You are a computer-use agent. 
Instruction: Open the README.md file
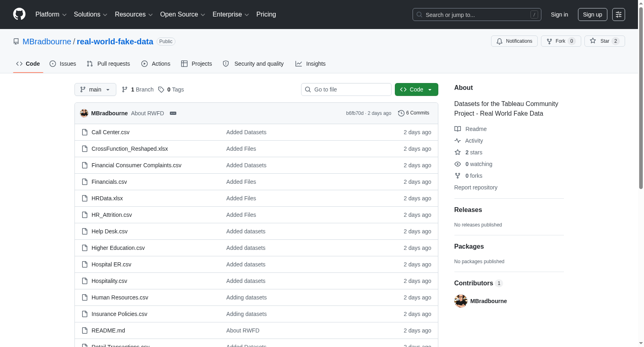[x=108, y=330]
